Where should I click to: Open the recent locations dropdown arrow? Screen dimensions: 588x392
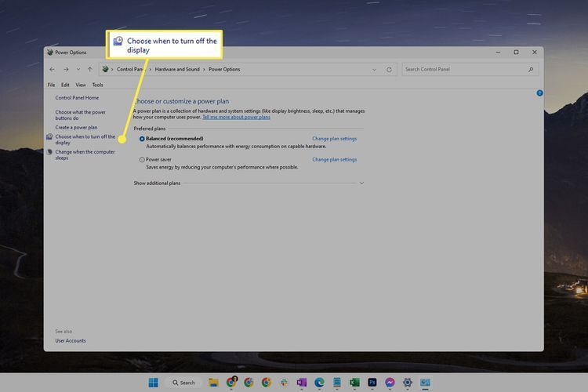click(79, 69)
